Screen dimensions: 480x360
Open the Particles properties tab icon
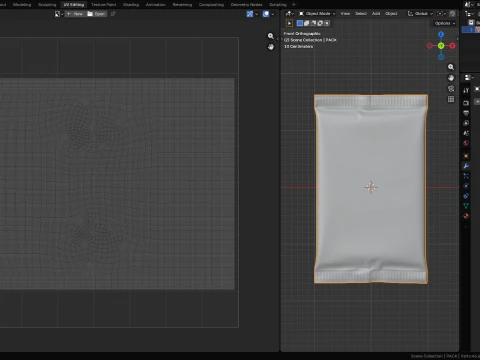[x=466, y=176]
